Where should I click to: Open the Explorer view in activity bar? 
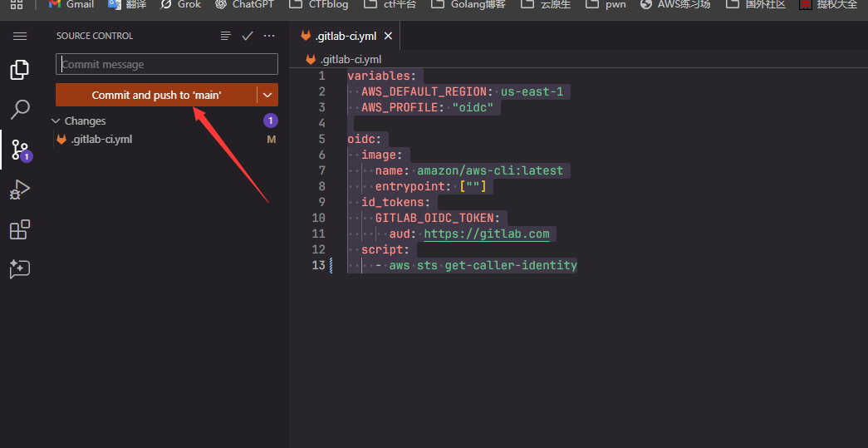[20, 70]
